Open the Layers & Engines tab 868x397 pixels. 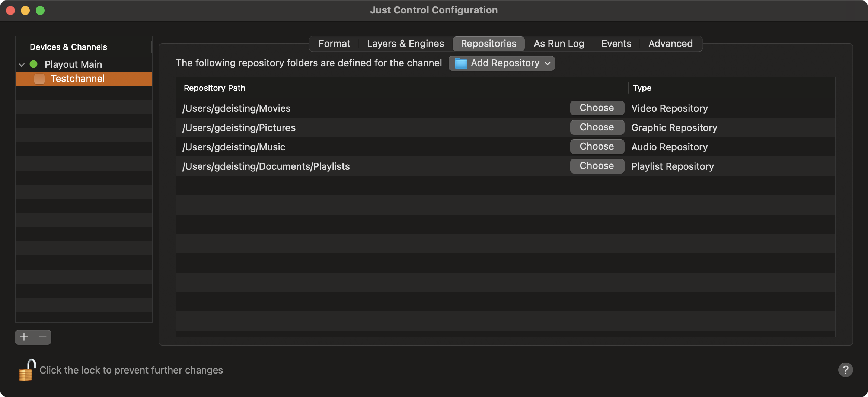point(405,44)
